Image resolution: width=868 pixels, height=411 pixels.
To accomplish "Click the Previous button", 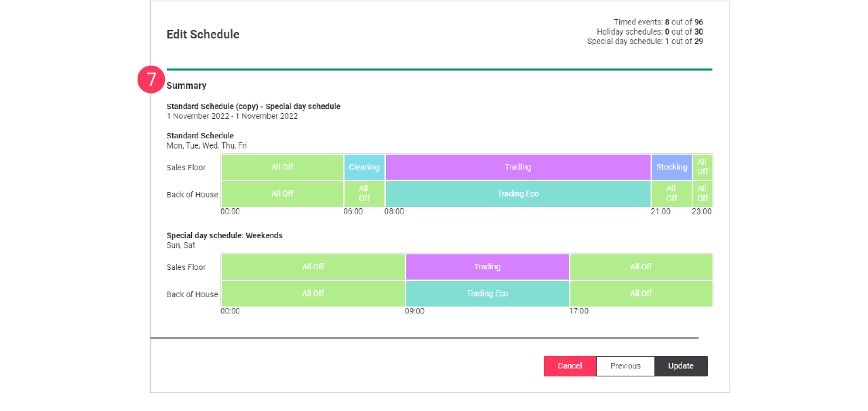I will point(625,366).
